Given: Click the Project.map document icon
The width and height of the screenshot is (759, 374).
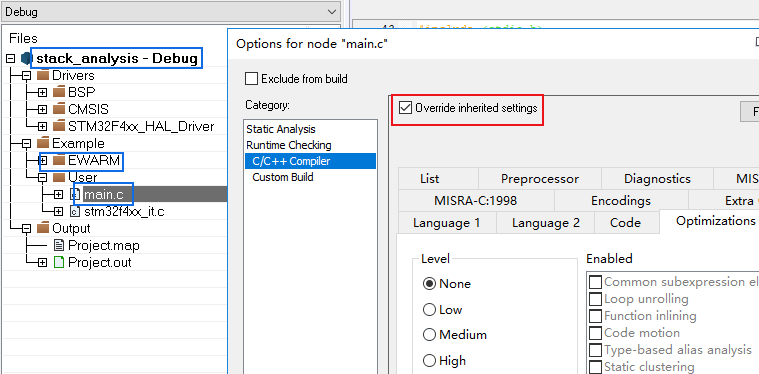Looking at the screenshot, I should (x=59, y=245).
